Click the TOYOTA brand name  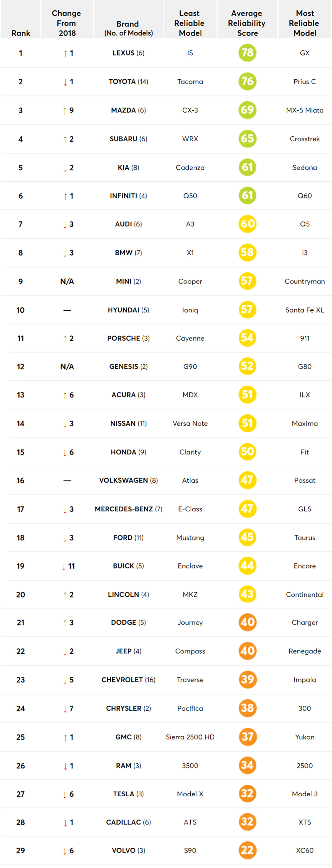122,82
